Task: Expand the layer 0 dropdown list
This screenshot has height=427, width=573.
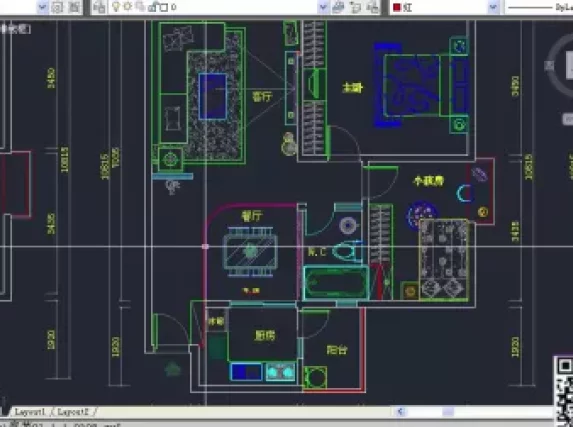Action: (x=323, y=7)
